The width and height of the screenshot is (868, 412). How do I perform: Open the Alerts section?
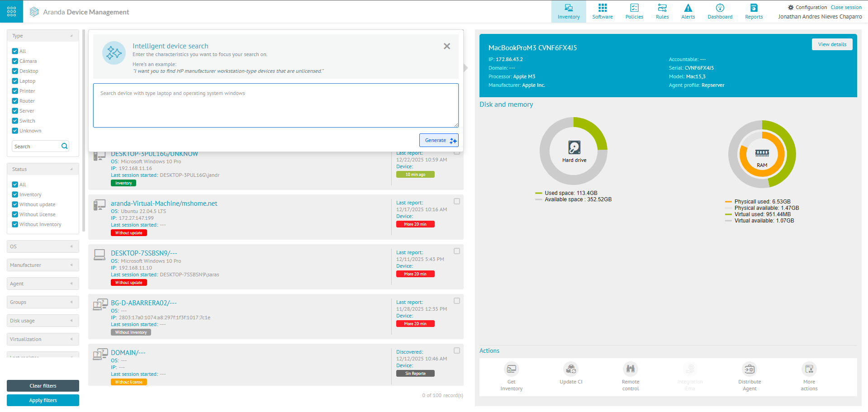click(688, 11)
